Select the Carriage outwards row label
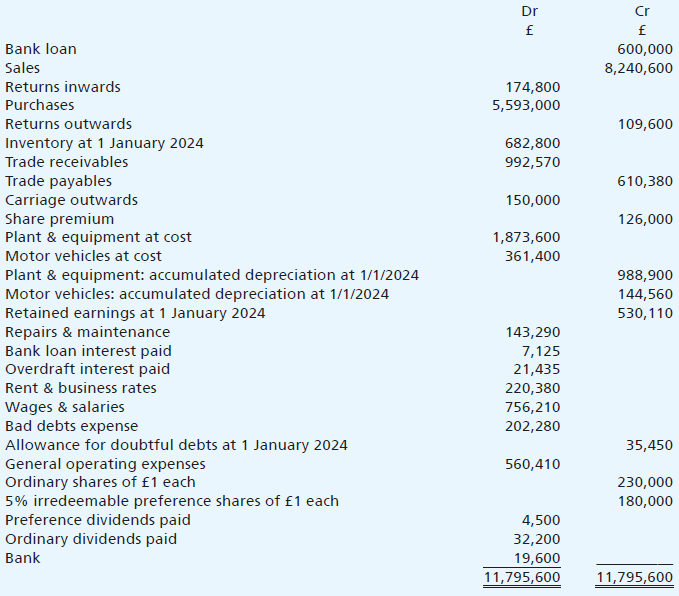Viewport: 679px width, 596px height. [x=71, y=200]
